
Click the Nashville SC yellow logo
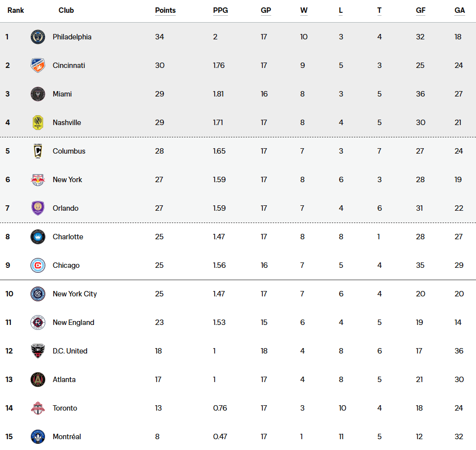(38, 123)
